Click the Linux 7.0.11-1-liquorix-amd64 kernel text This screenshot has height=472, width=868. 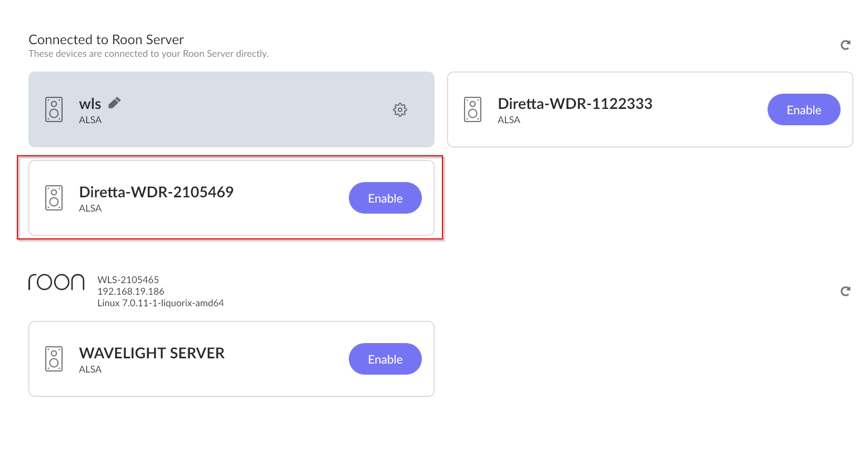[x=160, y=303]
